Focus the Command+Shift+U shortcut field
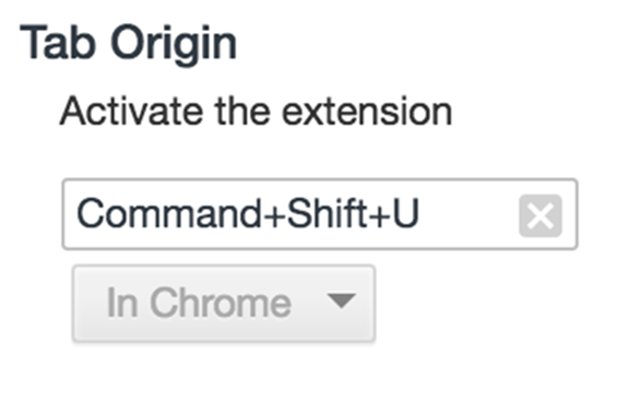This screenshot has width=640, height=400. [320, 214]
